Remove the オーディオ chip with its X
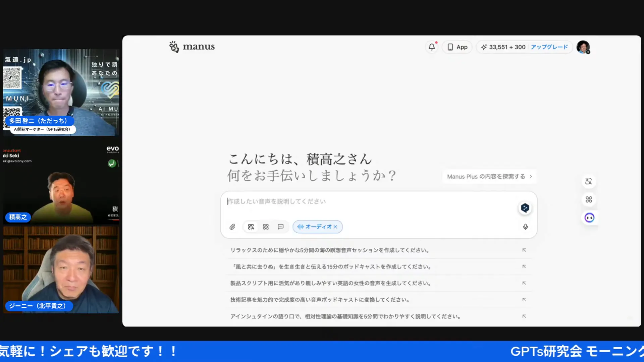Screen dimensions: 644x362 335,227
